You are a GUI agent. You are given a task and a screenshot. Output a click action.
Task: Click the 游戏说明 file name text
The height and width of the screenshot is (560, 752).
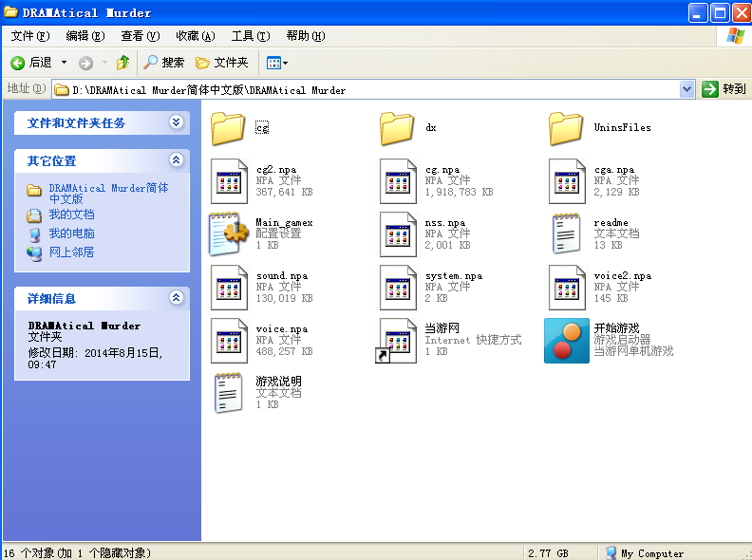[278, 382]
